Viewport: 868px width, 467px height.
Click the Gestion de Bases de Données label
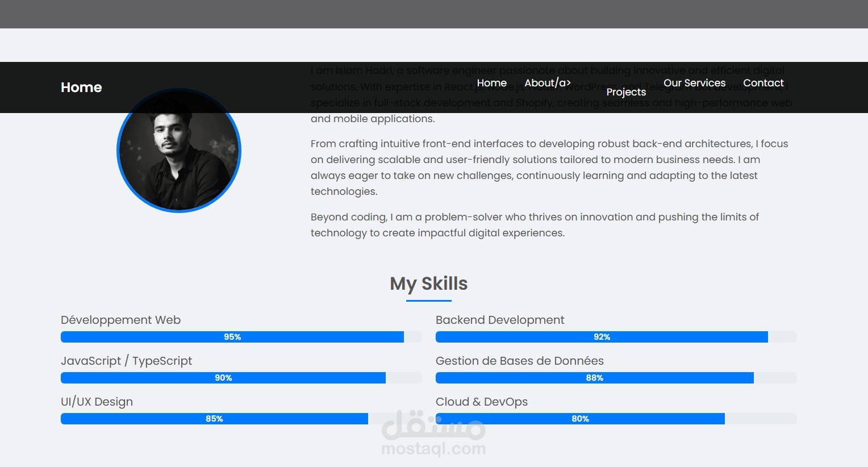520,361
